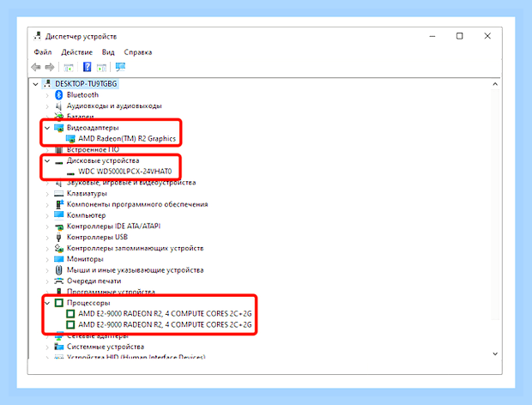Click the printer icon beside Очереди печати
This screenshot has width=532, height=405.
[x=58, y=281]
